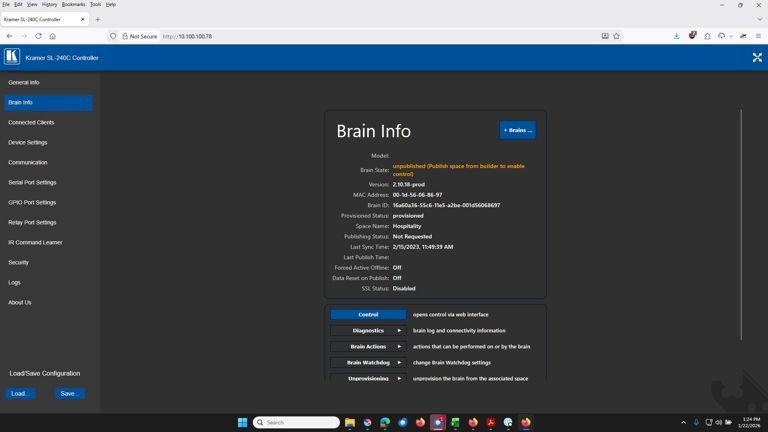Viewport: 768px width, 432px height.
Task: Expand the Unprovisioning submenu
Action: (368, 378)
